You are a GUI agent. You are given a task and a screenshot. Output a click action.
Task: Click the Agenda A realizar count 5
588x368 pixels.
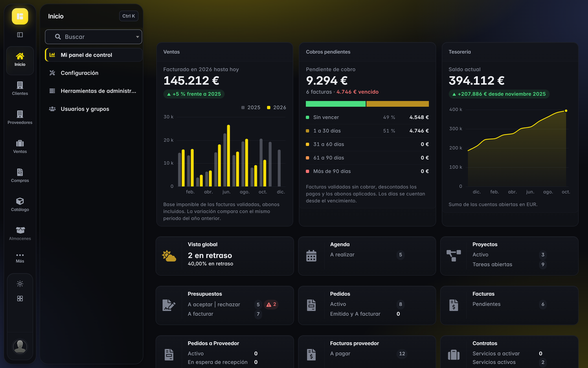[x=401, y=254]
